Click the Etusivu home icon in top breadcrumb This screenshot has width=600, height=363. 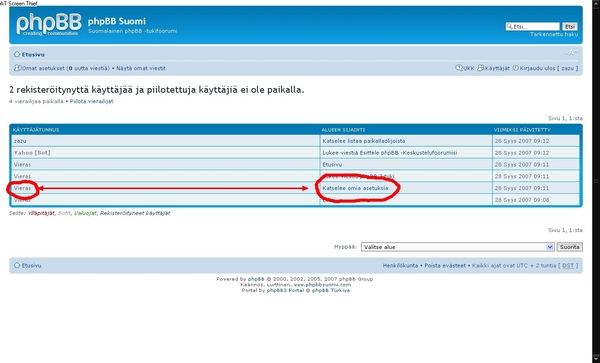point(17,54)
